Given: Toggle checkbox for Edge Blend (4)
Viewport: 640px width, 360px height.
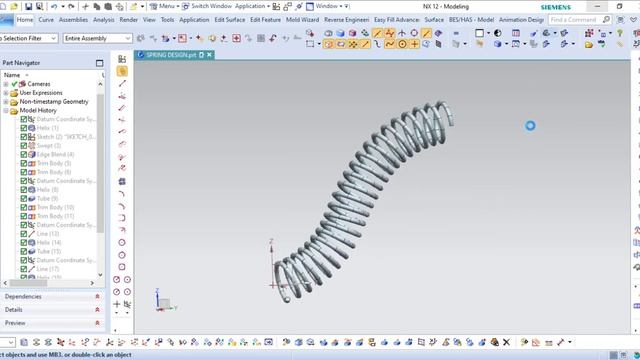Looking at the screenshot, I should click(x=24, y=154).
